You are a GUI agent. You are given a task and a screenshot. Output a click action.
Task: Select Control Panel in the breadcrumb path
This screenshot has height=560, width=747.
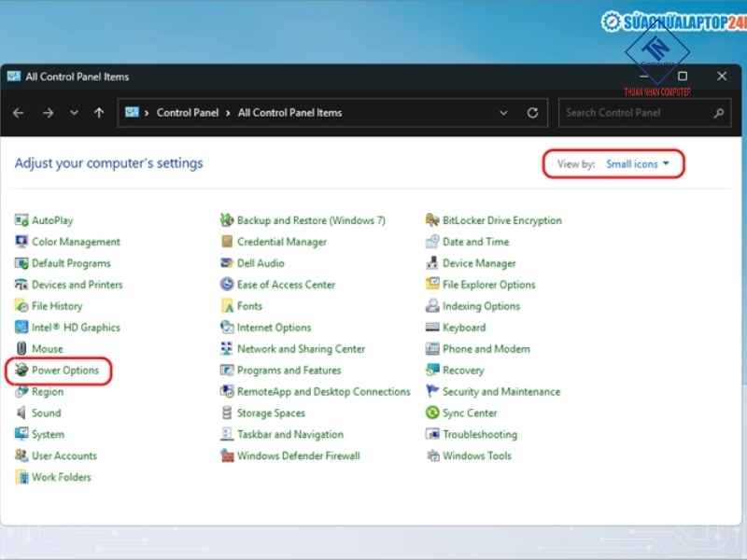pyautogui.click(x=188, y=113)
